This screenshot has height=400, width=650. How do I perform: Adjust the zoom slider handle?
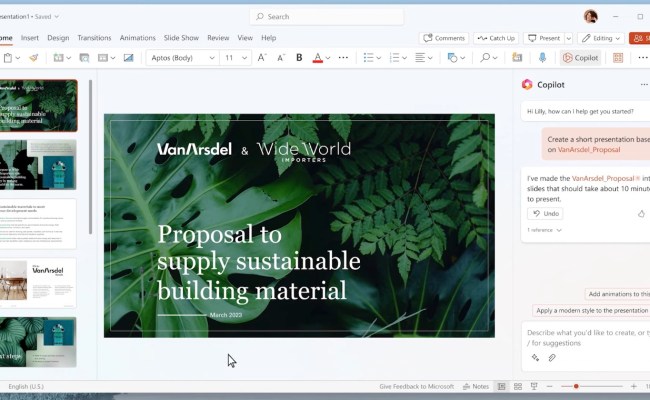point(576,386)
